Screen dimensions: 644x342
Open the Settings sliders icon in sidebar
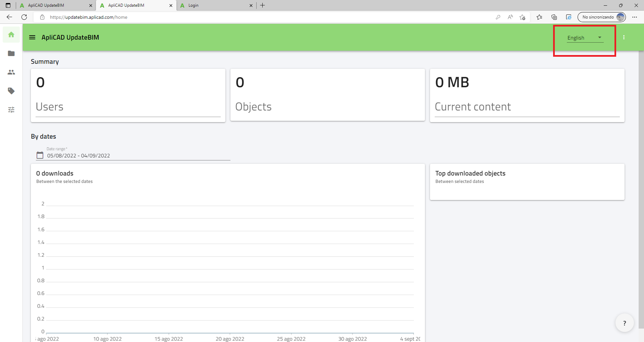click(11, 110)
